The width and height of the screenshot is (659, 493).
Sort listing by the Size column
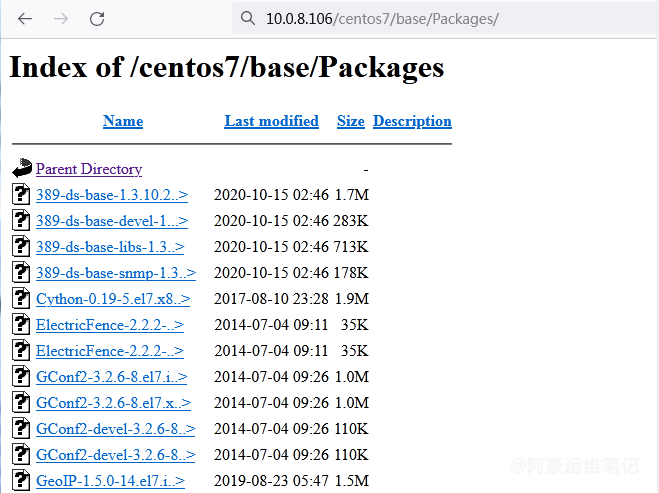[351, 121]
